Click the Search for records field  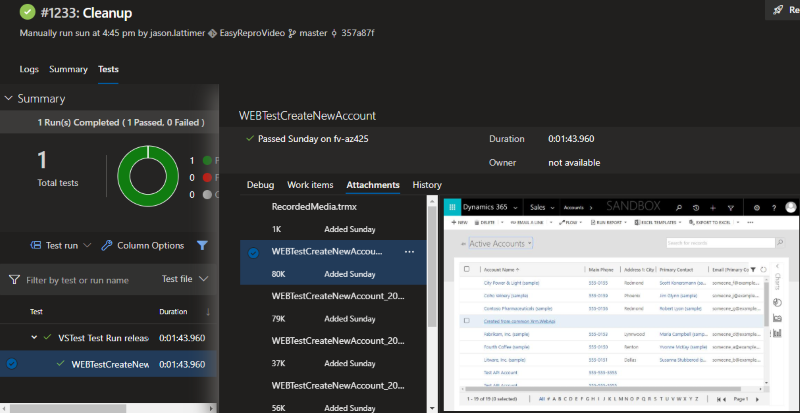720,243
